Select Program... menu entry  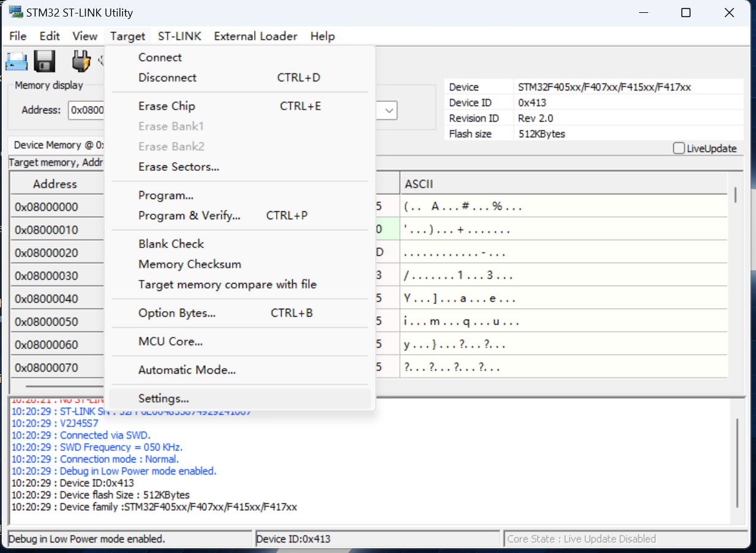point(240,195)
